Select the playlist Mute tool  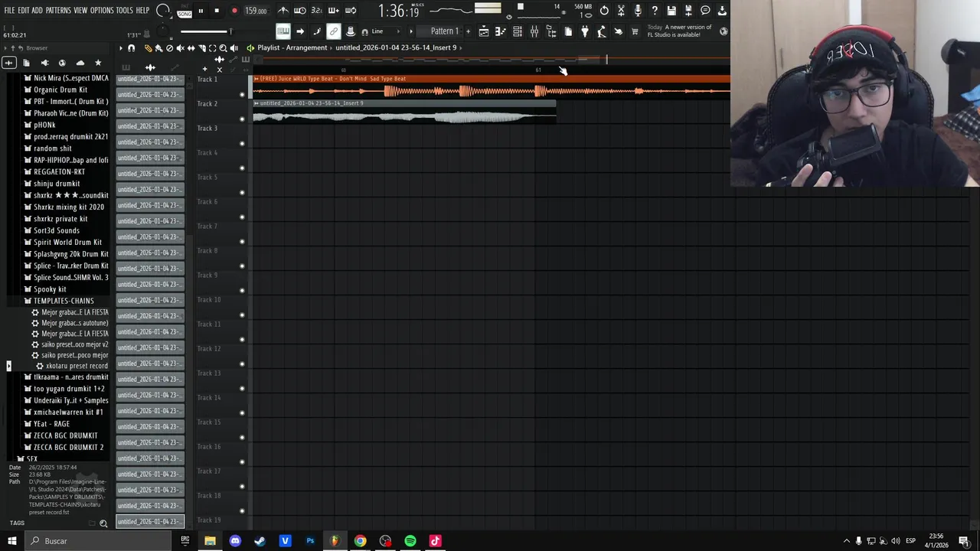180,48
